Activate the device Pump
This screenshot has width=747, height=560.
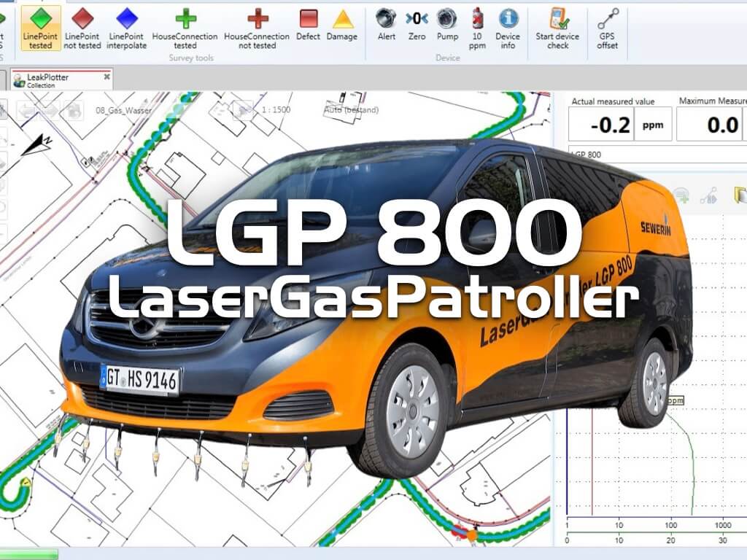pos(446,26)
